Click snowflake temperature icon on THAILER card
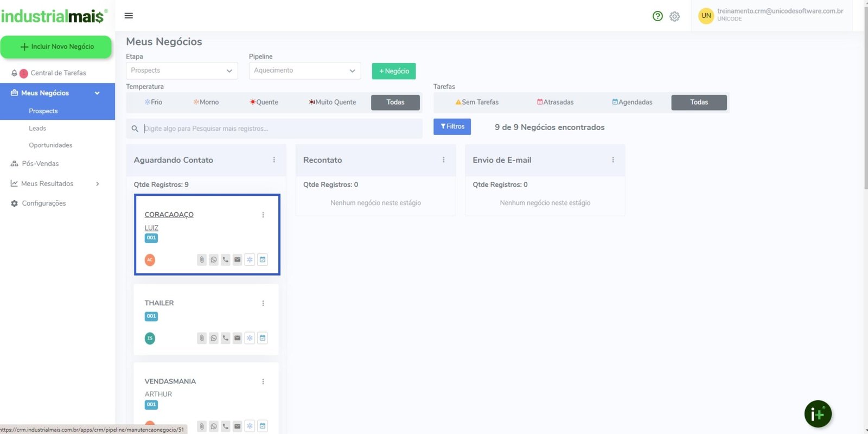Screen dimensions: 868x434 click(x=250, y=338)
